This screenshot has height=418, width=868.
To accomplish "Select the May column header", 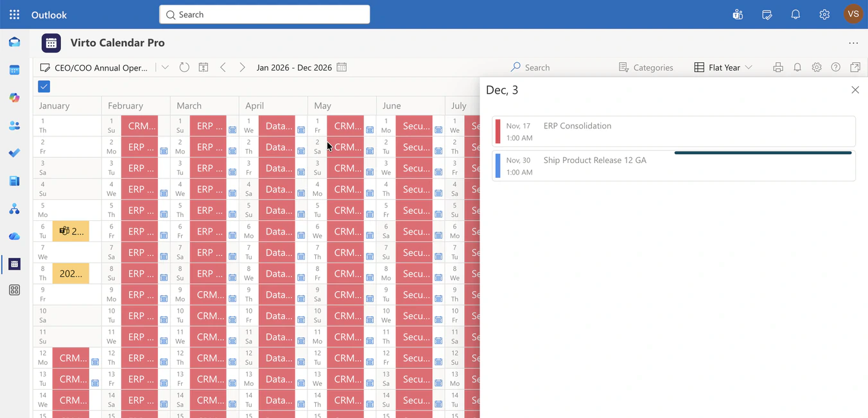I will [342, 106].
